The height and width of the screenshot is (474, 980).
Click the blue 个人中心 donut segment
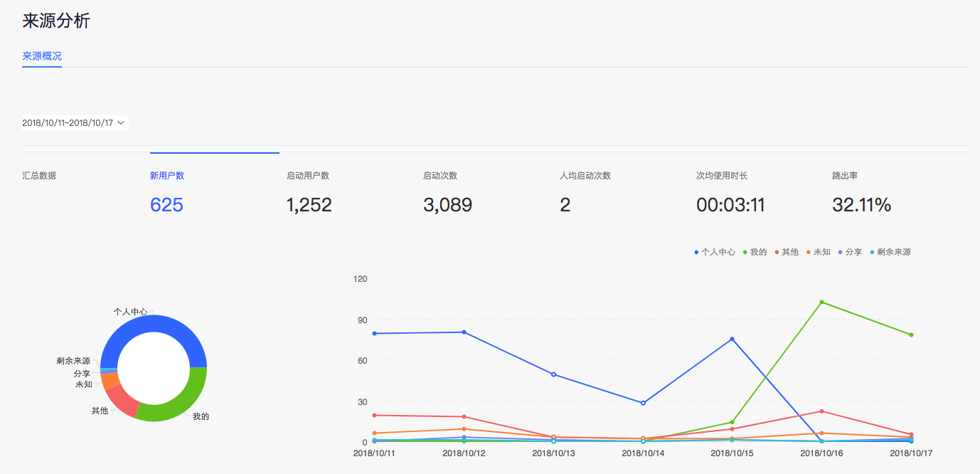[153, 324]
